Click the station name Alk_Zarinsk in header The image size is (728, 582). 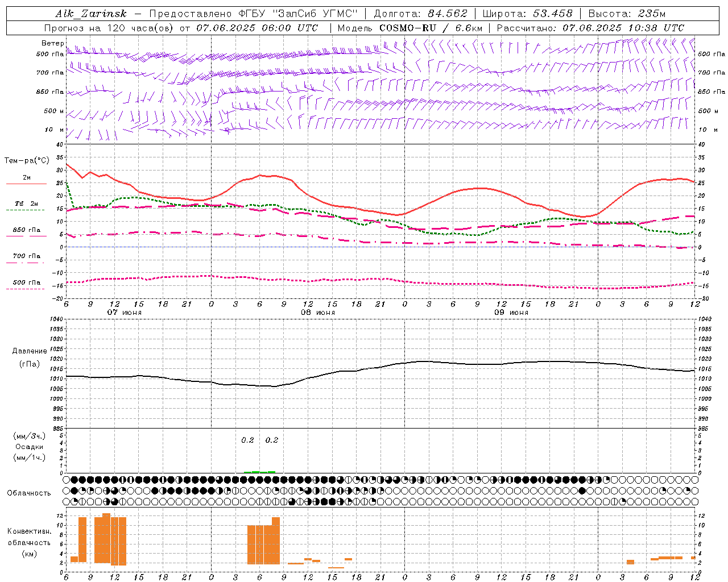tap(91, 14)
